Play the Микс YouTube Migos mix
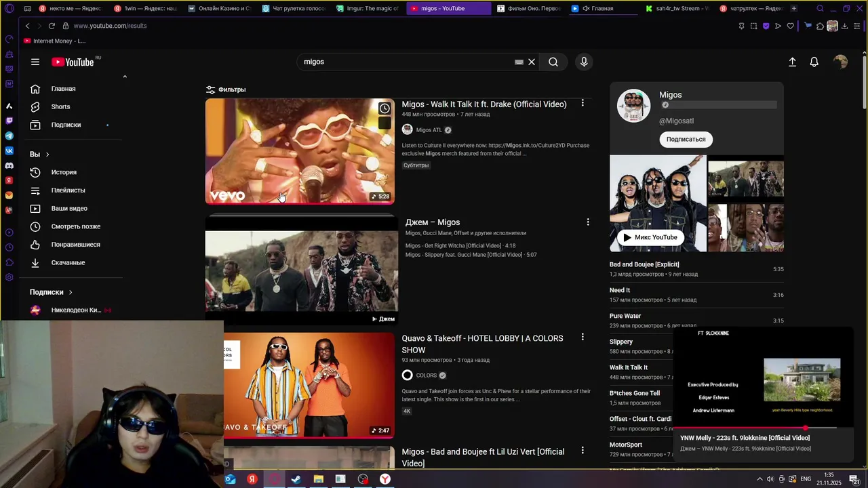This screenshot has height=488, width=868. tap(650, 237)
